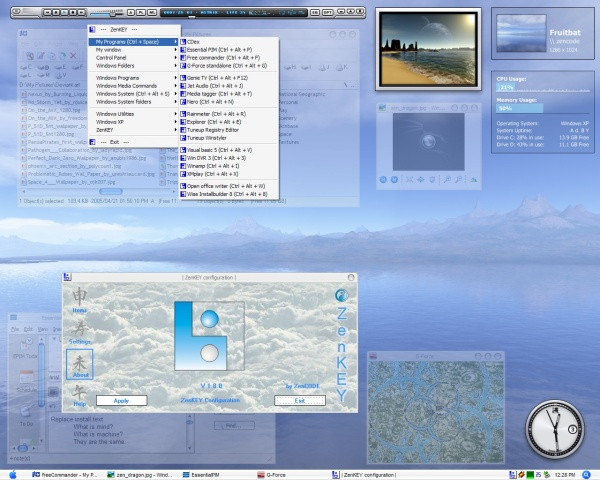Click Apply in ZenKEY configuration
The width and height of the screenshot is (600, 480).
pyautogui.click(x=121, y=400)
